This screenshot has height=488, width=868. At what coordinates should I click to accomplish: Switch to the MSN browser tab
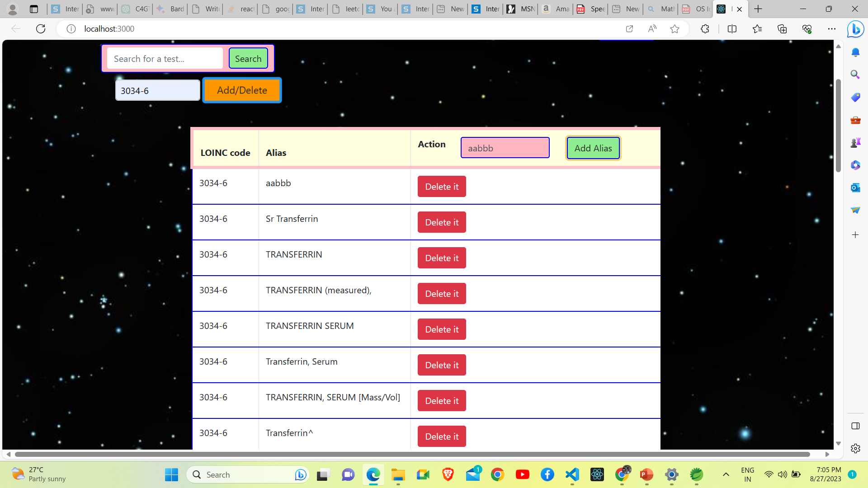click(x=520, y=9)
